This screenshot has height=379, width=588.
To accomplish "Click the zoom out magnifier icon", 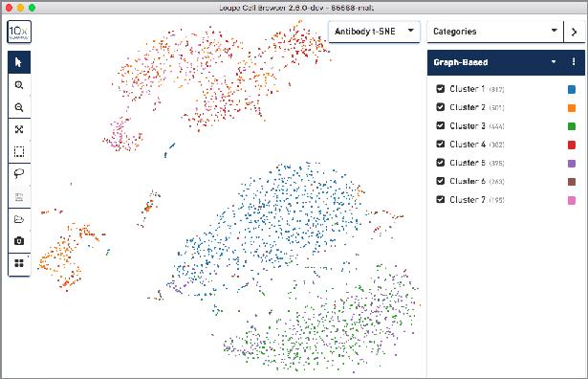I will [x=19, y=107].
